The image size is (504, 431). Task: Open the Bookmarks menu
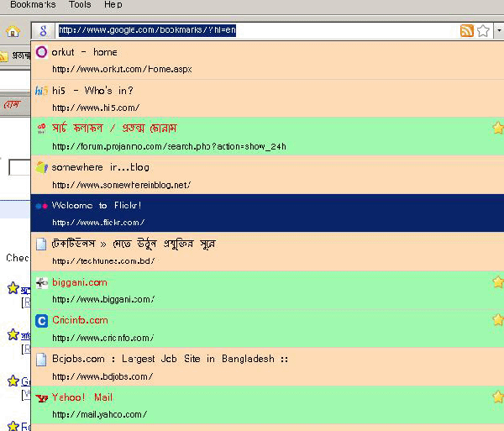[33, 5]
